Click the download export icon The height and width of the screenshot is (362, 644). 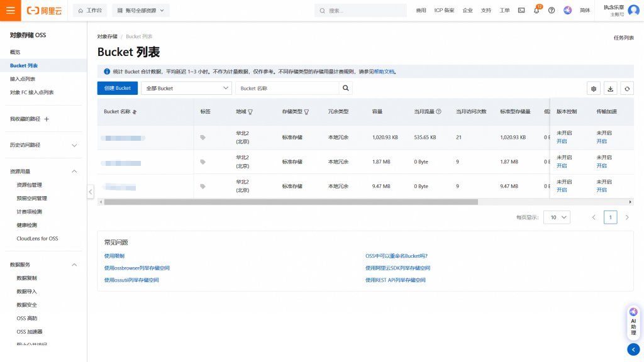610,89
